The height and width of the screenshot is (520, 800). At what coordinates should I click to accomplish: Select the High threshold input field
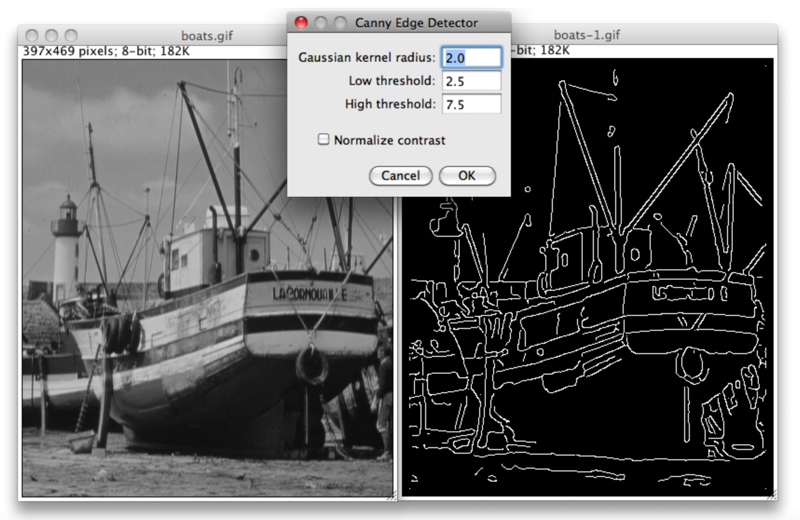tap(470, 104)
